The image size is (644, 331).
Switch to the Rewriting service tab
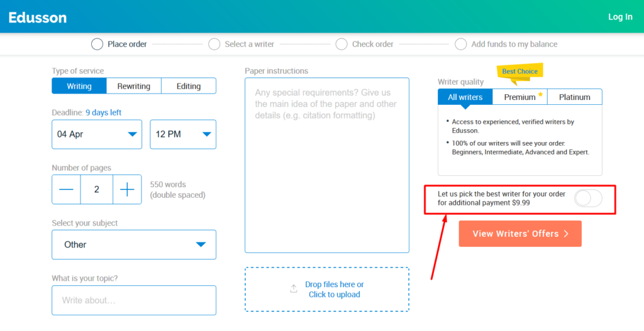(x=134, y=86)
